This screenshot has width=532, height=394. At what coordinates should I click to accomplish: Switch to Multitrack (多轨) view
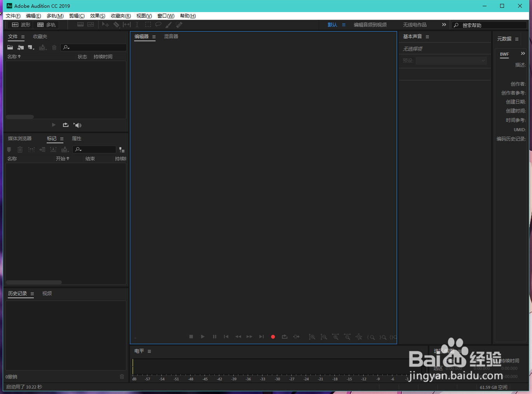(x=46, y=25)
